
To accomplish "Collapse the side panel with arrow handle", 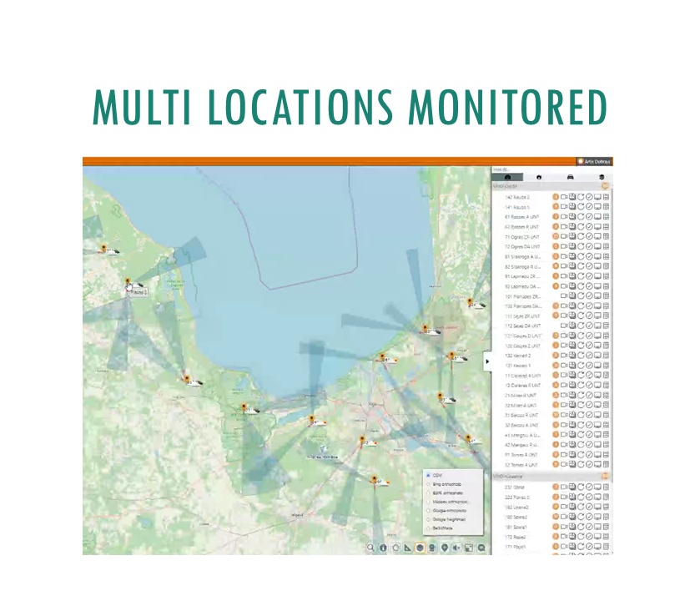I will (487, 361).
